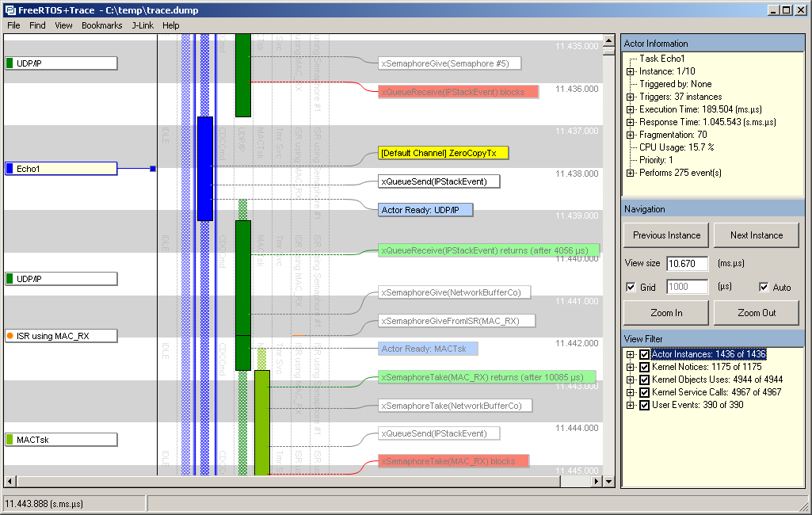
Task: Open the Bookmarks menu
Action: pyautogui.click(x=102, y=25)
